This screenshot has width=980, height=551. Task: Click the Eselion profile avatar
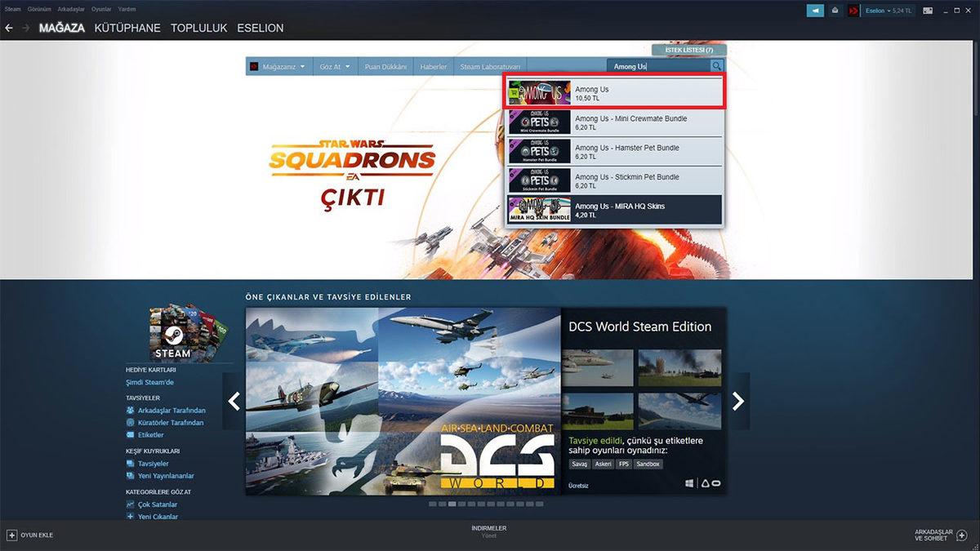point(853,11)
